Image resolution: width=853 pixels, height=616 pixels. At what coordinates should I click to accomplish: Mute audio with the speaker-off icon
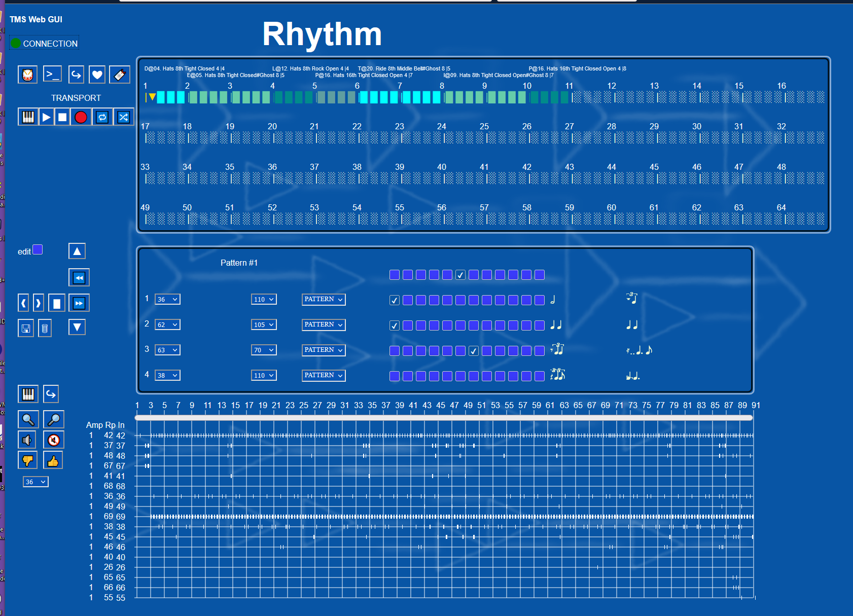tap(54, 440)
